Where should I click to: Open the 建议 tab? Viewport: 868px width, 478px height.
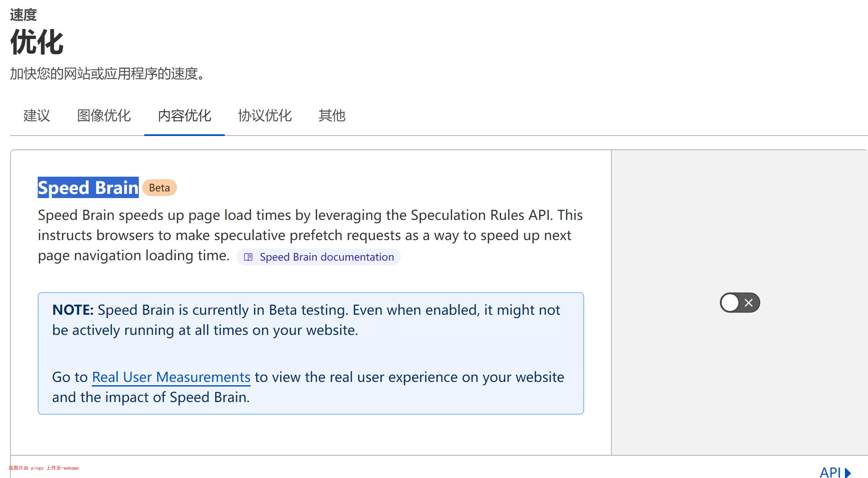[37, 115]
